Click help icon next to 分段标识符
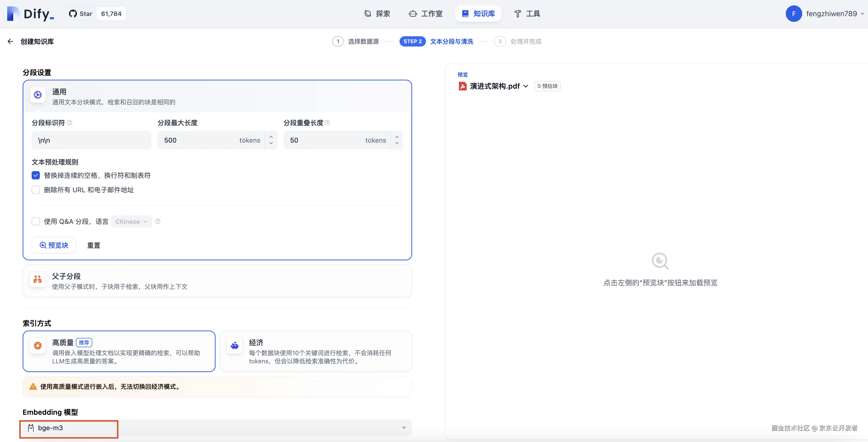 point(70,123)
